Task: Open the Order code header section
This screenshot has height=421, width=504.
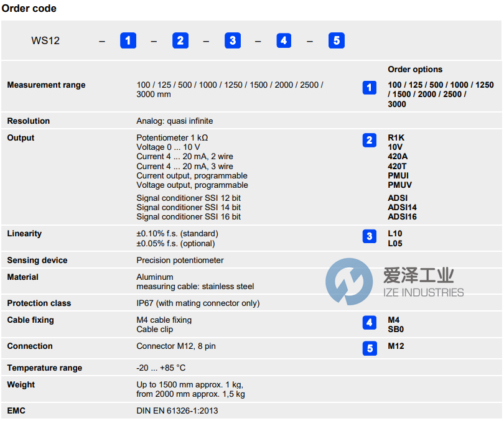Action: tap(29, 8)
